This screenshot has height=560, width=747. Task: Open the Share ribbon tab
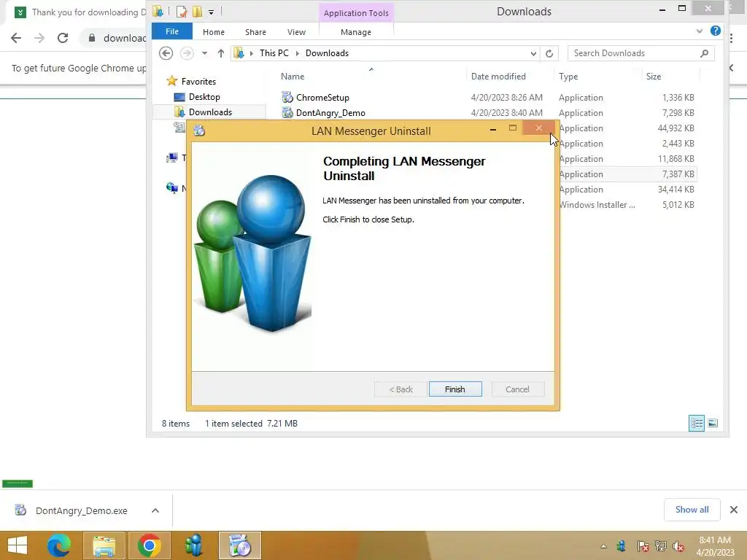(x=256, y=32)
